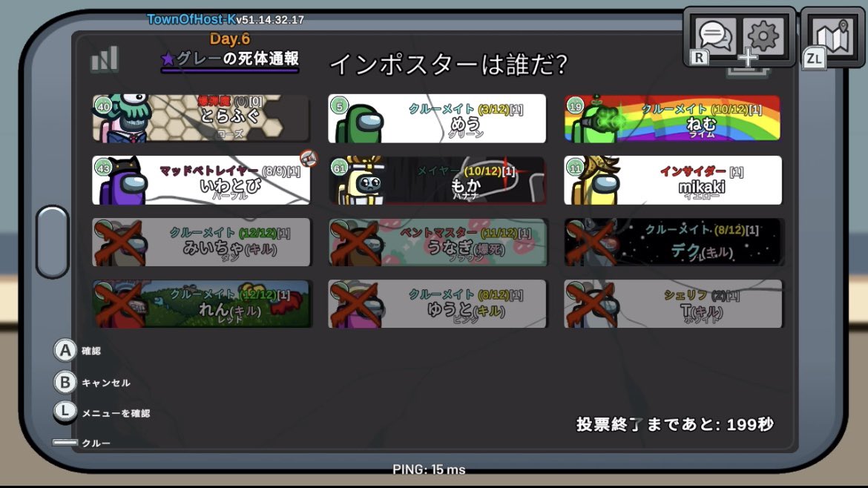Click the R shortcut badge on chat
The width and height of the screenshot is (868, 488).
pos(699,58)
